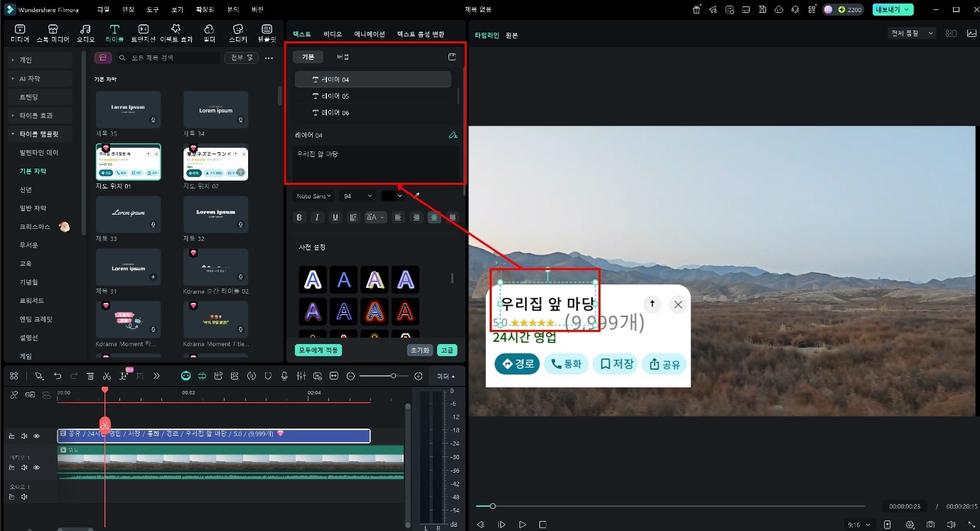Open the voiceover recording microphone tool
This screenshot has height=531, width=980.
click(x=284, y=375)
